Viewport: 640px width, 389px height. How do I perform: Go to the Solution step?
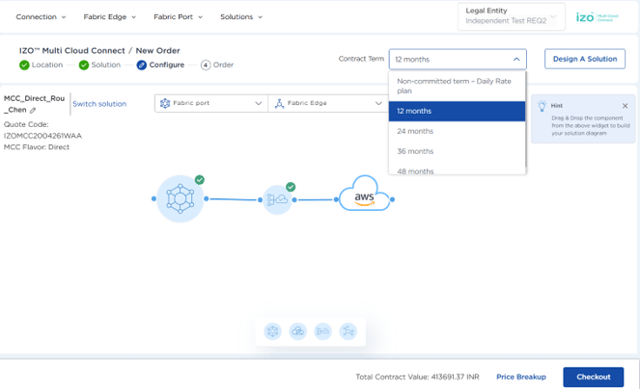click(x=100, y=65)
